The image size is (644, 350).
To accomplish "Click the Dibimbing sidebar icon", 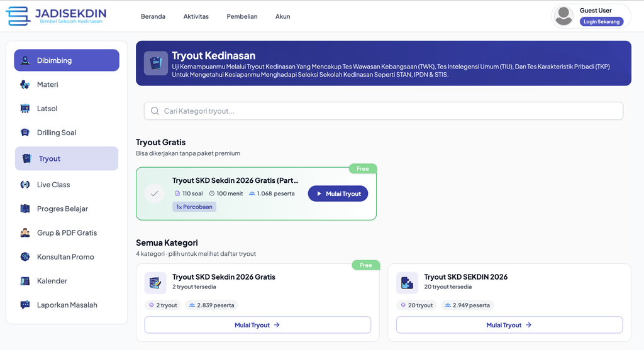I will point(25,60).
